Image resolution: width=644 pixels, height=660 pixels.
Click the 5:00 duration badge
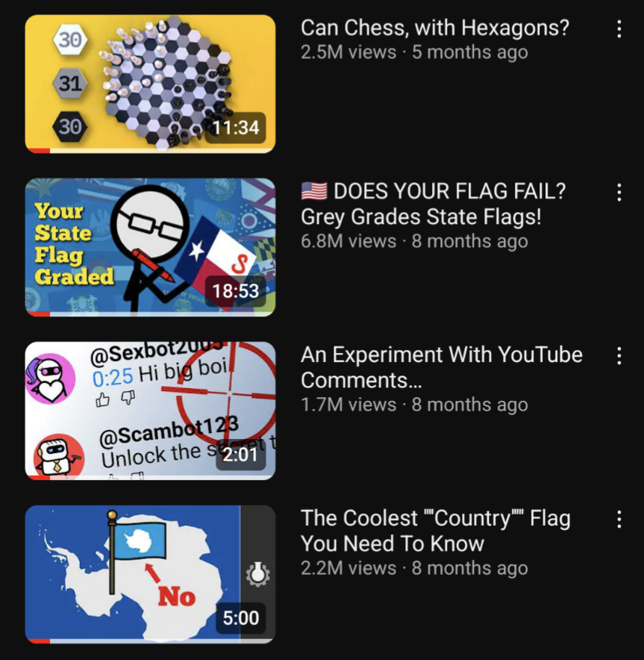240,618
